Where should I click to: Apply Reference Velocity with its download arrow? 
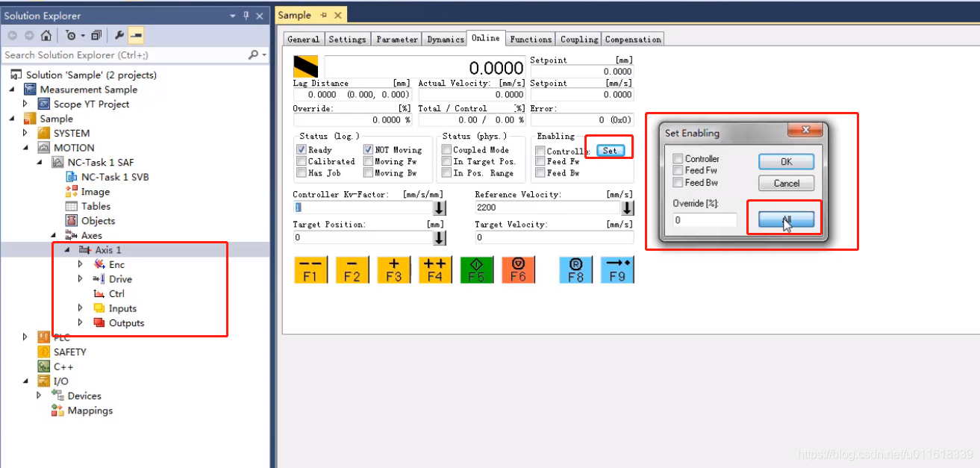coord(628,208)
